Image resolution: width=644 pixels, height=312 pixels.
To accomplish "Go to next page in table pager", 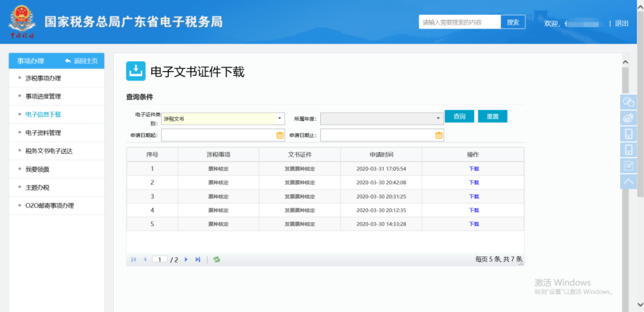I will 186,260.
